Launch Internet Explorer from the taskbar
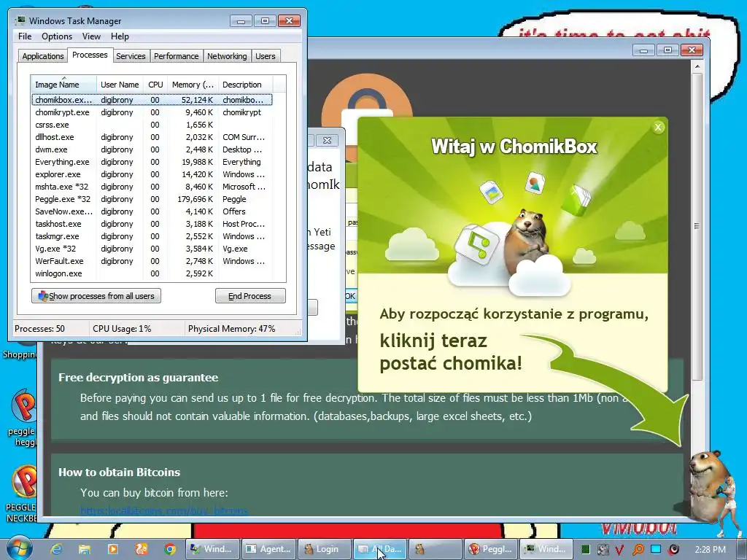Image resolution: width=747 pixels, height=560 pixels. [56, 549]
